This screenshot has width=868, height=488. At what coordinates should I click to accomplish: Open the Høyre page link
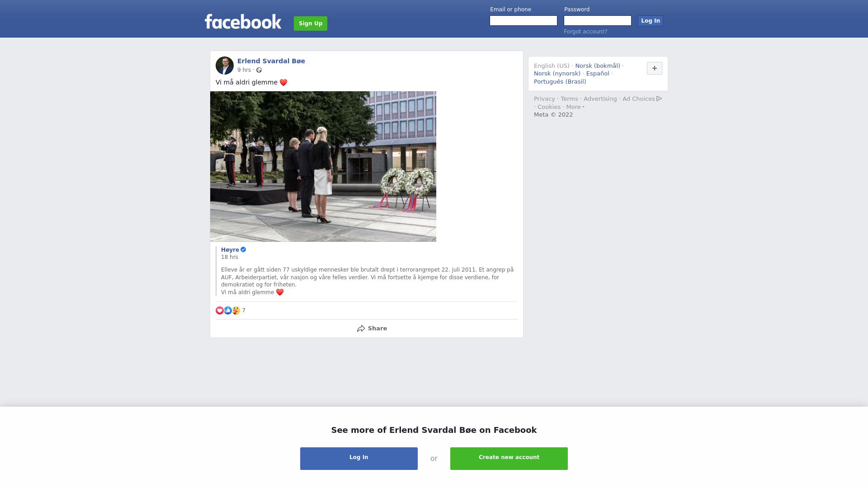(x=230, y=250)
